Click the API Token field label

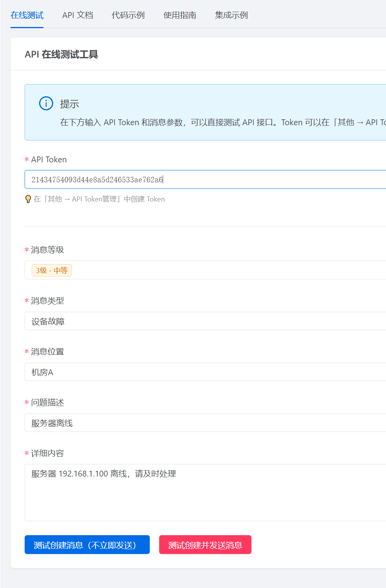pyautogui.click(x=49, y=160)
